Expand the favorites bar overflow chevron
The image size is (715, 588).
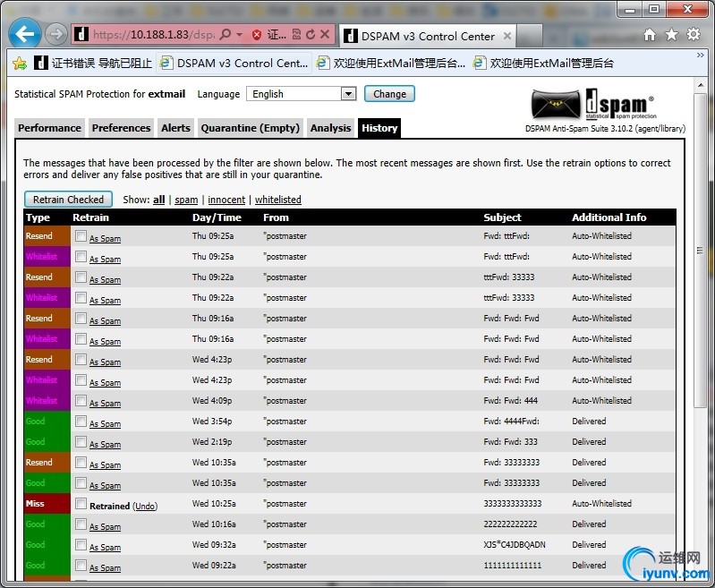click(x=701, y=55)
